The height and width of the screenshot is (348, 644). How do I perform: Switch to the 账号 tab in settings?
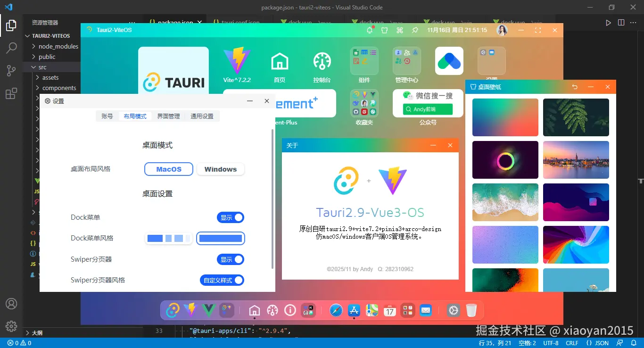tap(107, 116)
